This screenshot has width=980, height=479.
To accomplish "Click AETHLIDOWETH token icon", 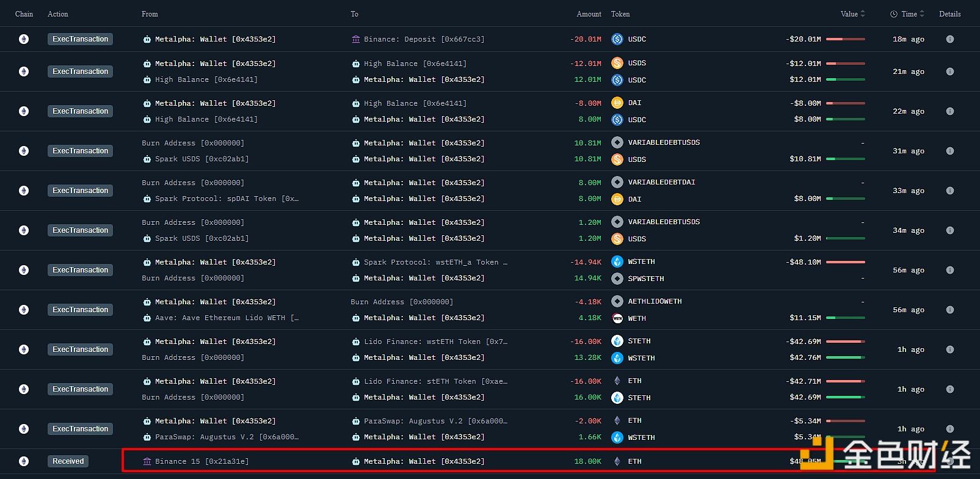I will 617,301.
